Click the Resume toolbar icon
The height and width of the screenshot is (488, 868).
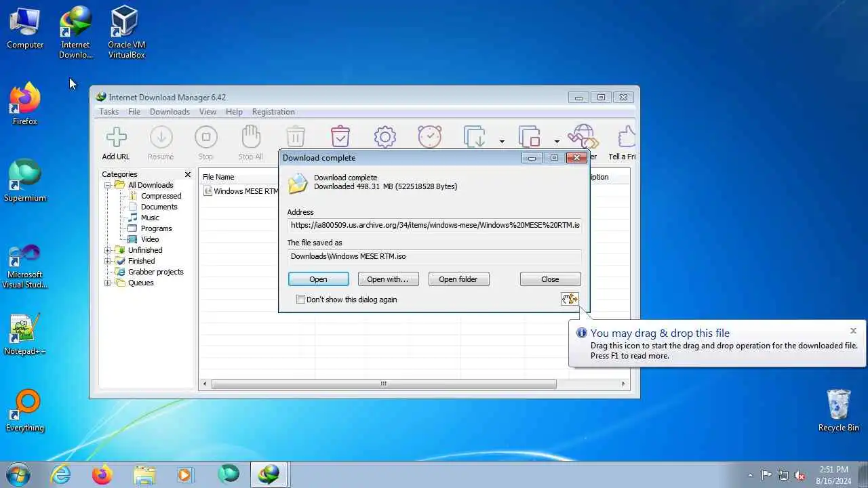point(161,137)
